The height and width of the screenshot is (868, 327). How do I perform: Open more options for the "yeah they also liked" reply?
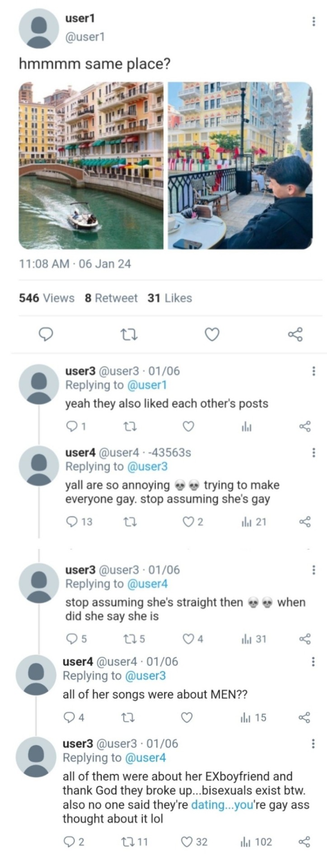(x=313, y=371)
